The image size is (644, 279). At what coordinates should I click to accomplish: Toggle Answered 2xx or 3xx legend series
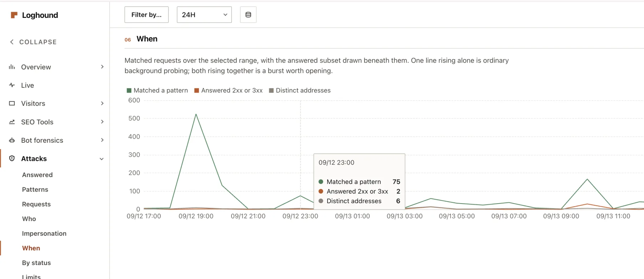(228, 90)
